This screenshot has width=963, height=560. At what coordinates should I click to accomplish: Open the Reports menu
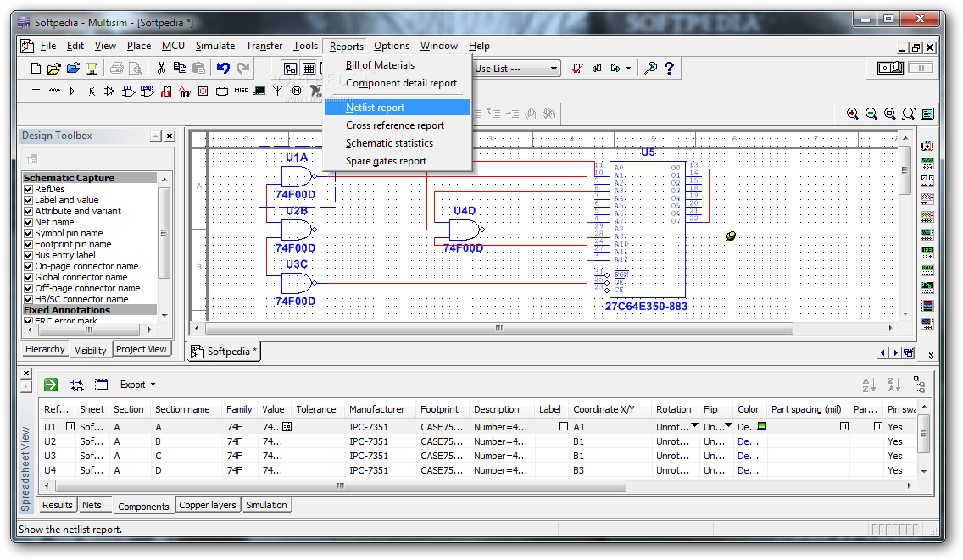tap(347, 46)
